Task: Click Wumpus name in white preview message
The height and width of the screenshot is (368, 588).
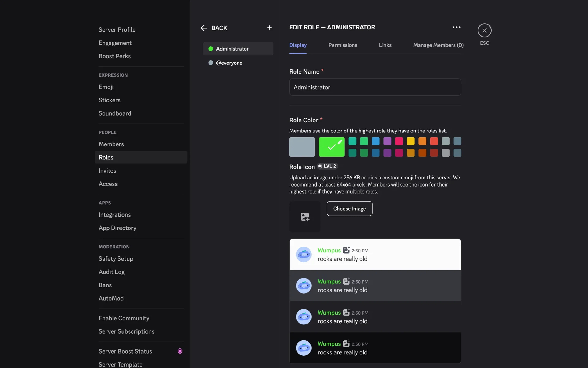Action: pyautogui.click(x=329, y=250)
